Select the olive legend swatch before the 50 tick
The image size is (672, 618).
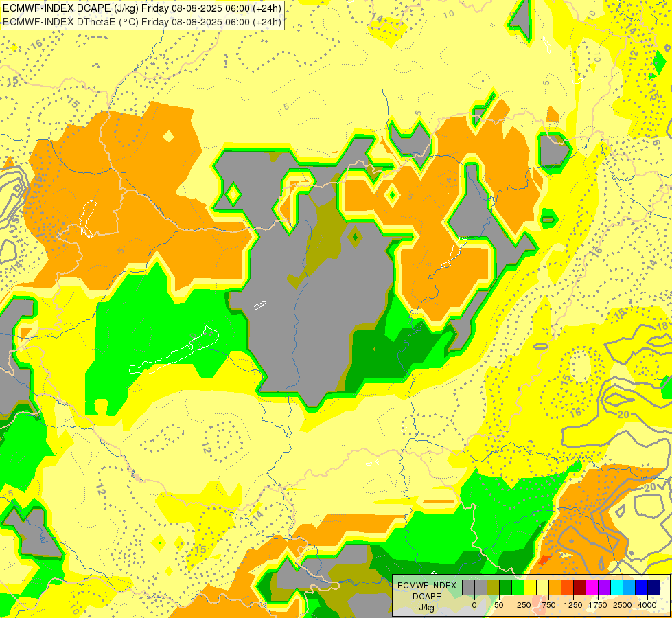493,587
